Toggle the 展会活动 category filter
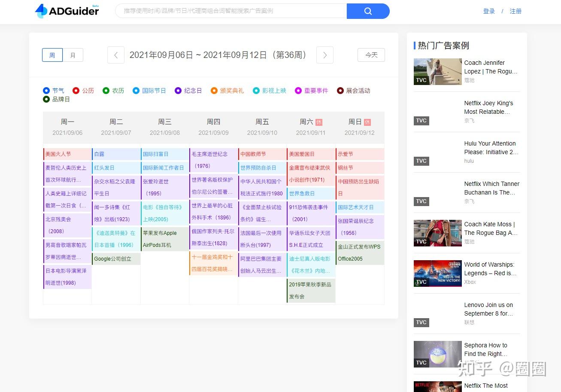 (354, 91)
